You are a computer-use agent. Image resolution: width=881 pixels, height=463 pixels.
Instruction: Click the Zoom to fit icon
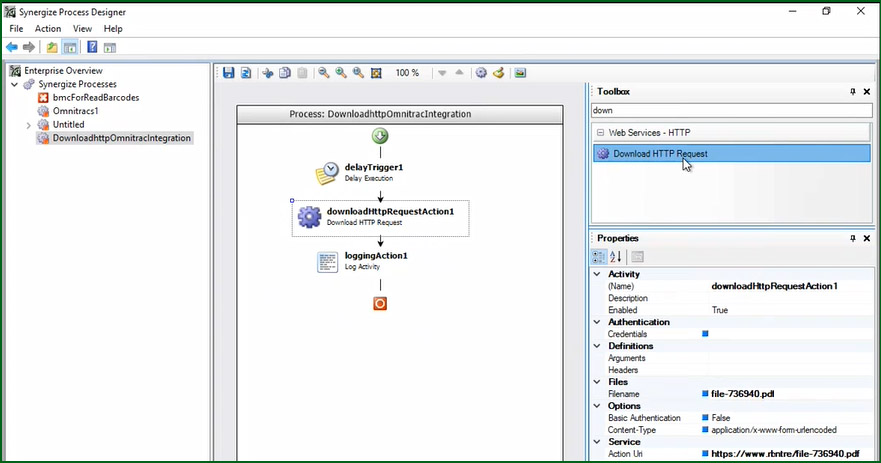pos(376,73)
